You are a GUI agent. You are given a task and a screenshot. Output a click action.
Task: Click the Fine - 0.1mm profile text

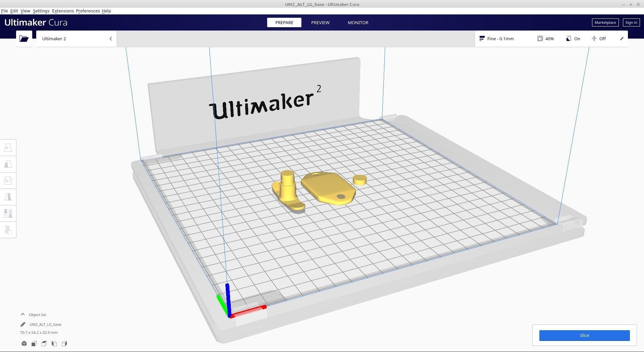click(500, 39)
